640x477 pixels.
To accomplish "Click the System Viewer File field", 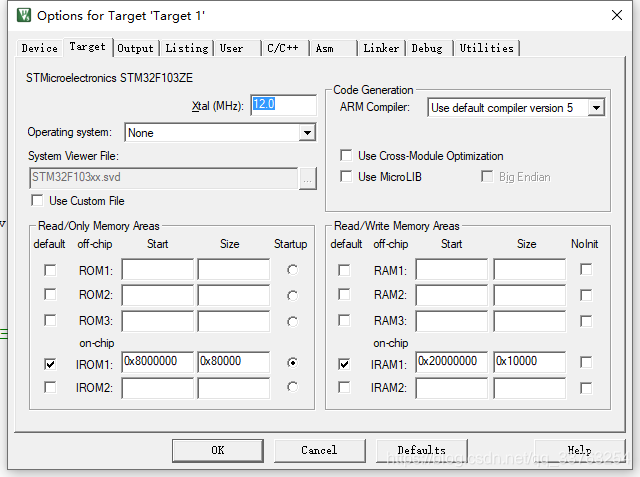I will pyautogui.click(x=164, y=177).
